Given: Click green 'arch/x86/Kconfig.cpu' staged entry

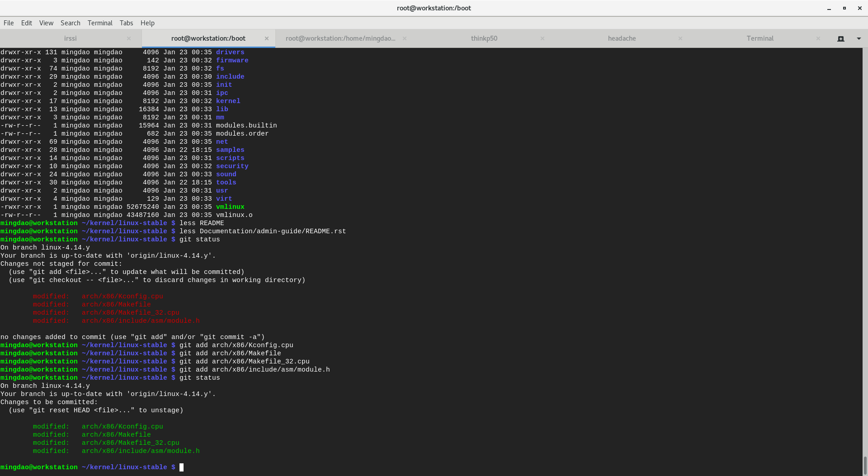Looking at the screenshot, I should pos(123,427).
